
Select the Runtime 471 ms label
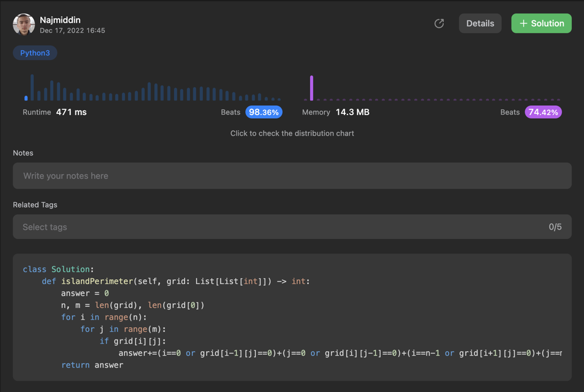(54, 112)
